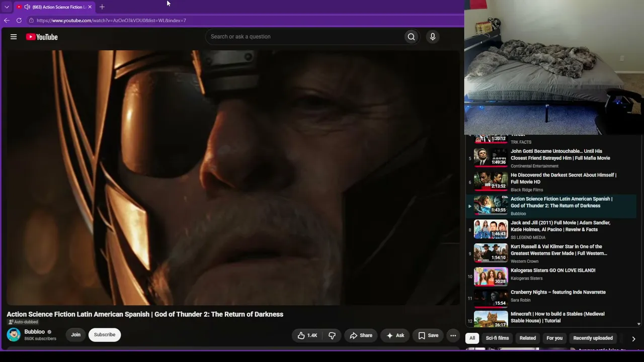Like the video with 1.4K likes
Viewport: 644px width, 362px height.
(307, 335)
